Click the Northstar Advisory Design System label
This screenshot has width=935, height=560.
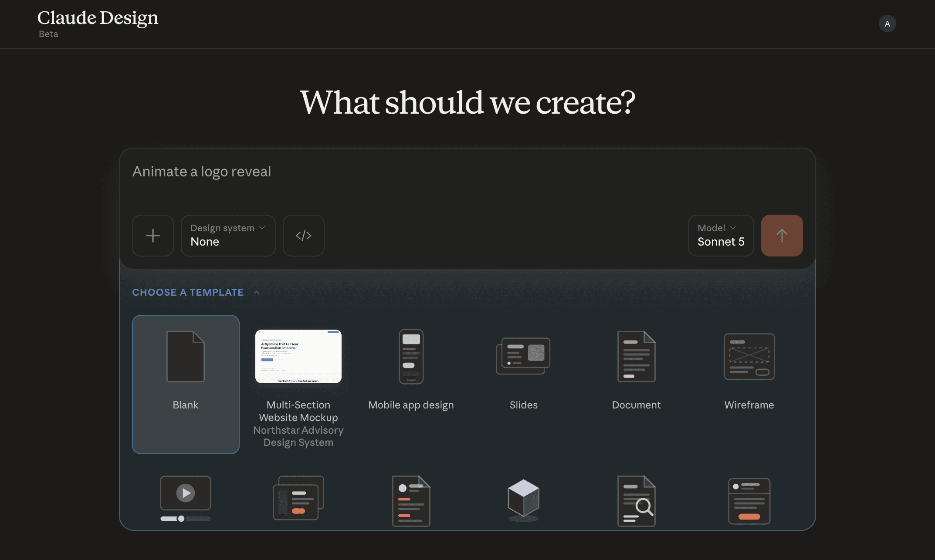point(298,436)
